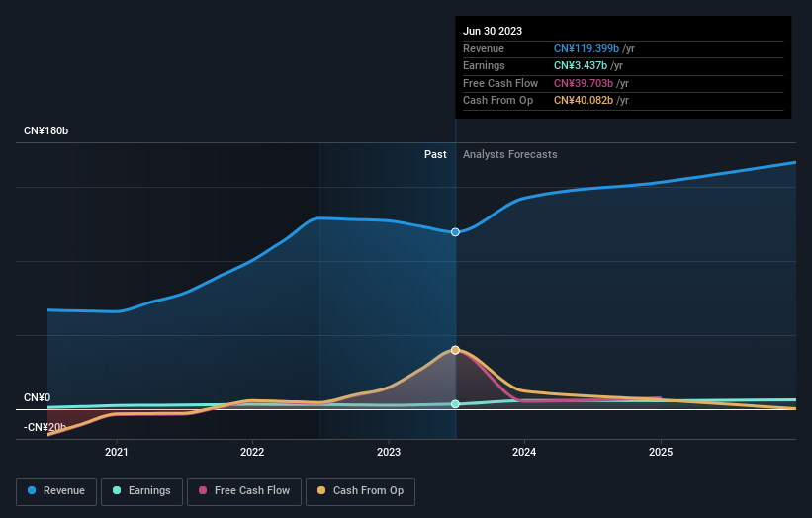The height and width of the screenshot is (518, 812).
Task: Click earnings value CN¥3.437b in tooltip
Action: coord(581,65)
